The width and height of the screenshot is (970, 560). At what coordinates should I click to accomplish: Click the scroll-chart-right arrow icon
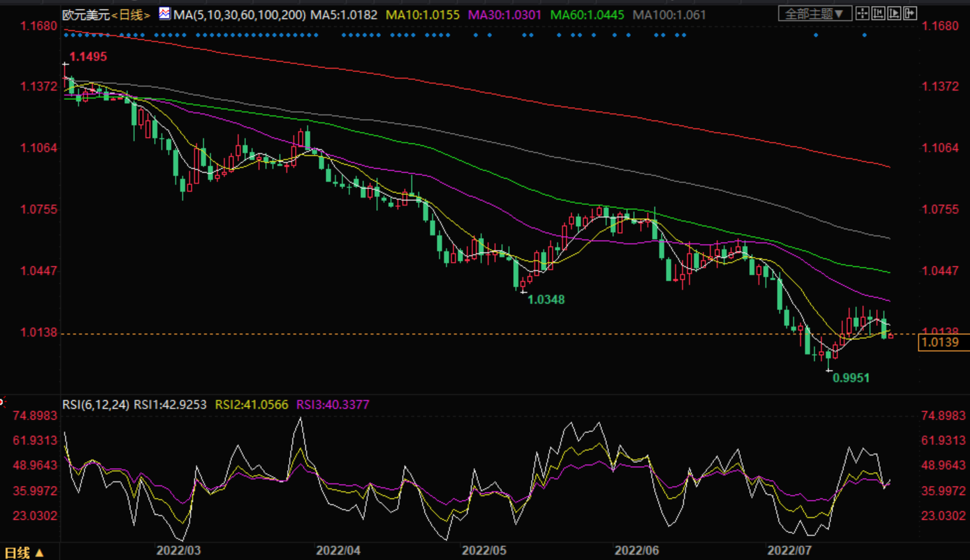910,14
